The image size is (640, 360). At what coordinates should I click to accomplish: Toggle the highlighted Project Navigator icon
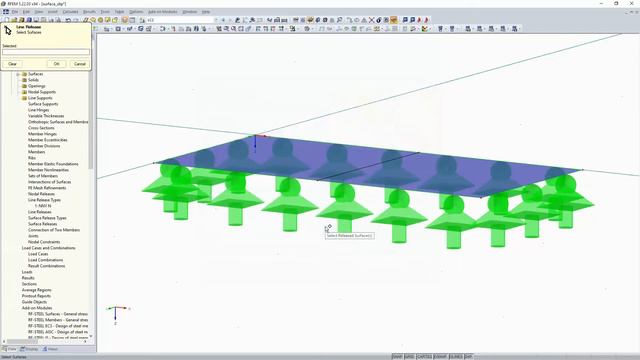(x=125, y=20)
